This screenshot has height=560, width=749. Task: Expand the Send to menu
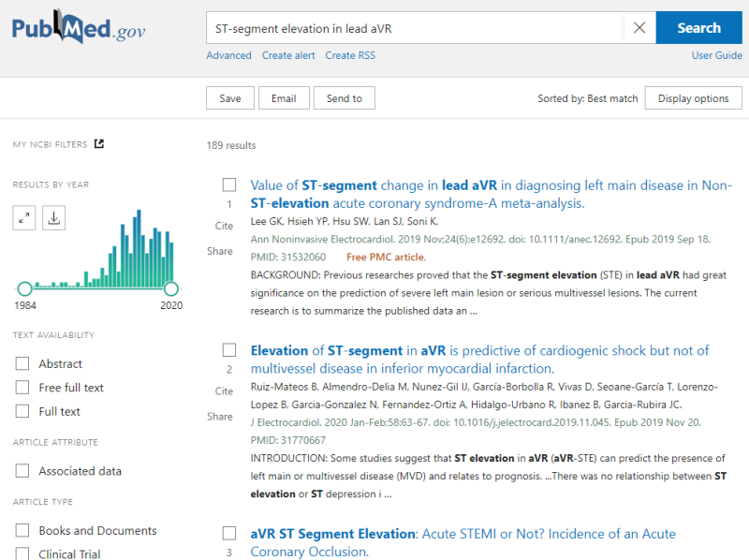click(x=344, y=98)
